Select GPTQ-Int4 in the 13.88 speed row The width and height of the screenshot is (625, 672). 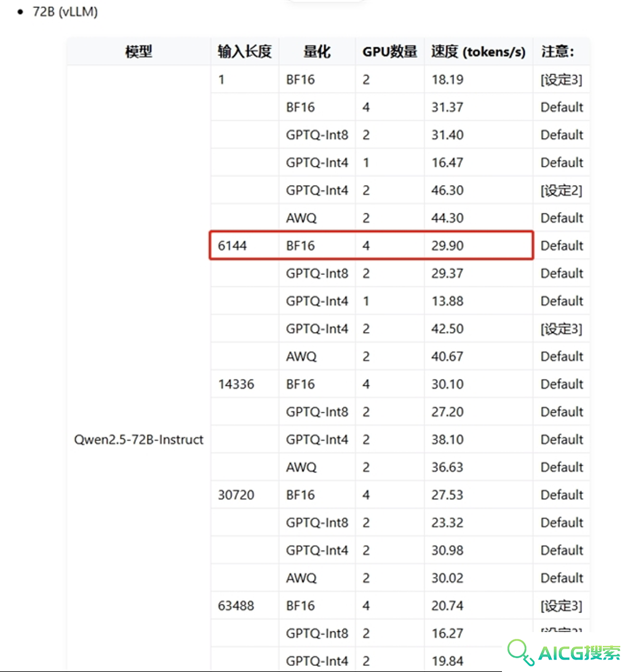click(x=317, y=301)
